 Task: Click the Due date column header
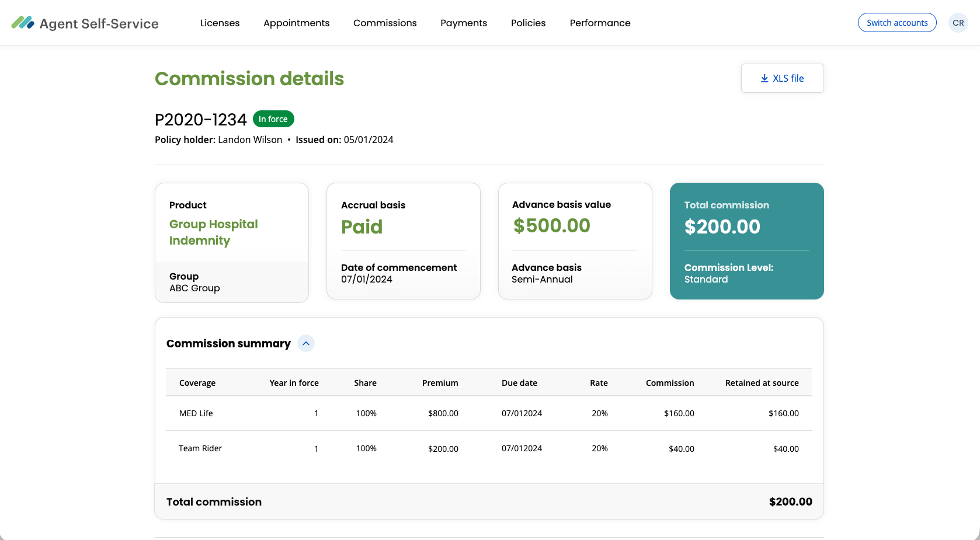click(519, 383)
